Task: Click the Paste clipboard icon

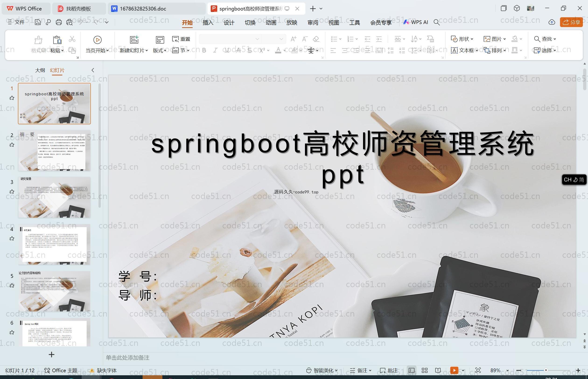Action: [x=57, y=40]
